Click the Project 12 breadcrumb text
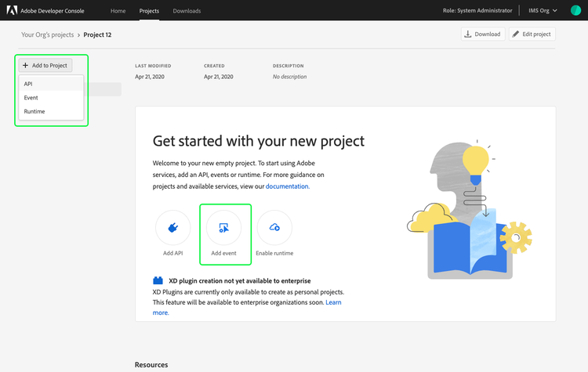 (x=97, y=34)
